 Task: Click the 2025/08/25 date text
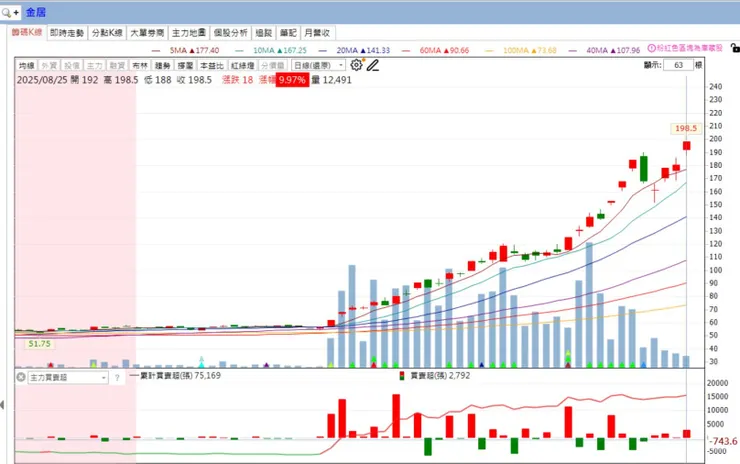point(42,80)
